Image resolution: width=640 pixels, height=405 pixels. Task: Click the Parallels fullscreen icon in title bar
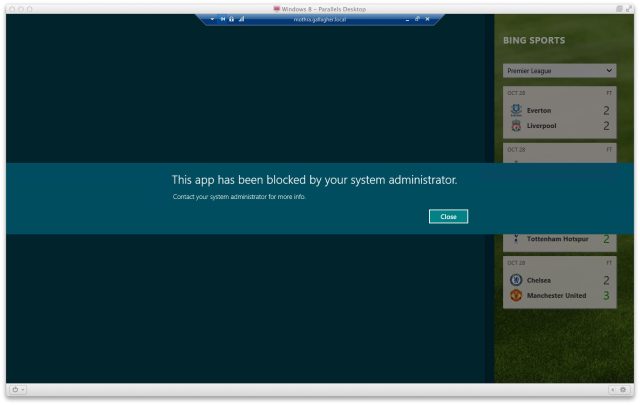(629, 9)
